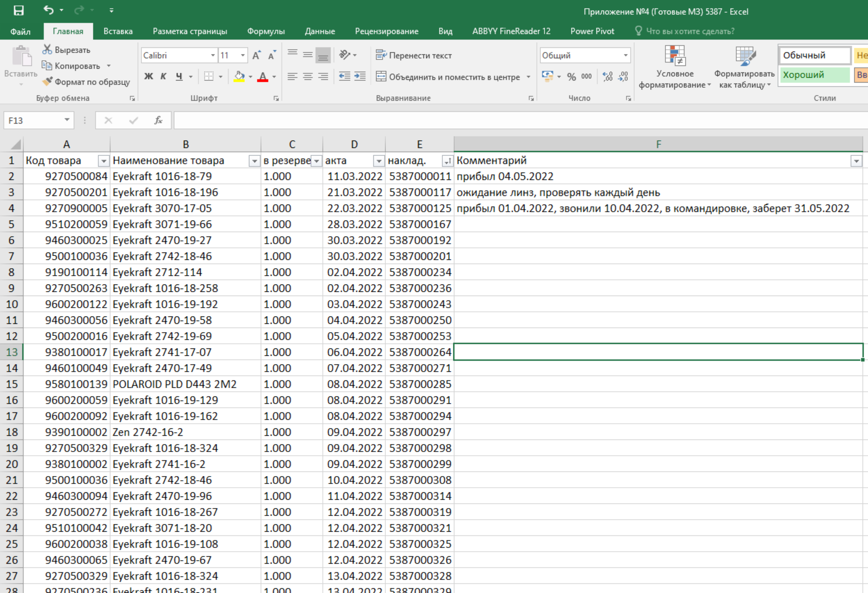
Task: Toggle italic (К) formatting
Action: (163, 76)
